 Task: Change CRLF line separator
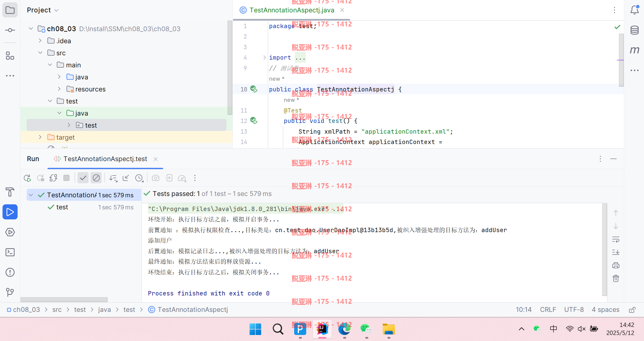548,310
